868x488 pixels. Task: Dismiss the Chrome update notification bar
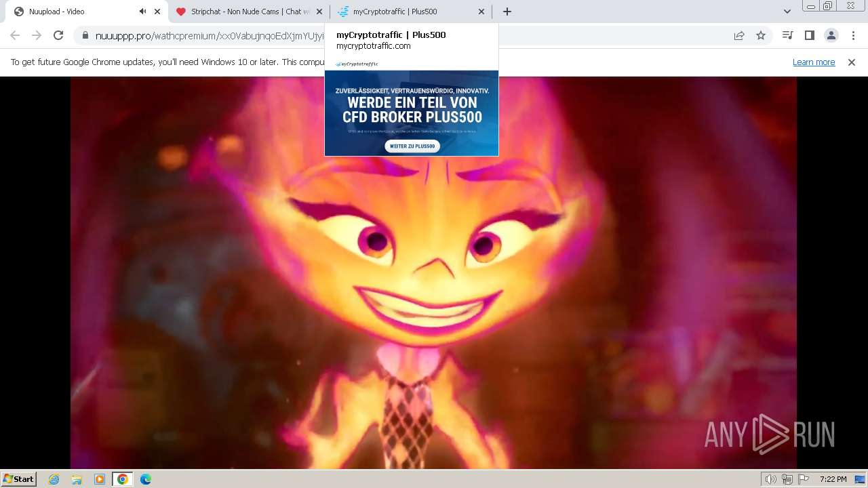(852, 62)
